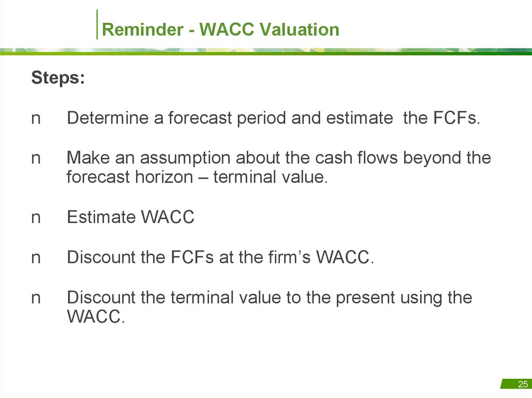Image resolution: width=532 pixels, height=398 pixels.
Task: Select the 'Steps:' heading text
Action: coord(58,78)
